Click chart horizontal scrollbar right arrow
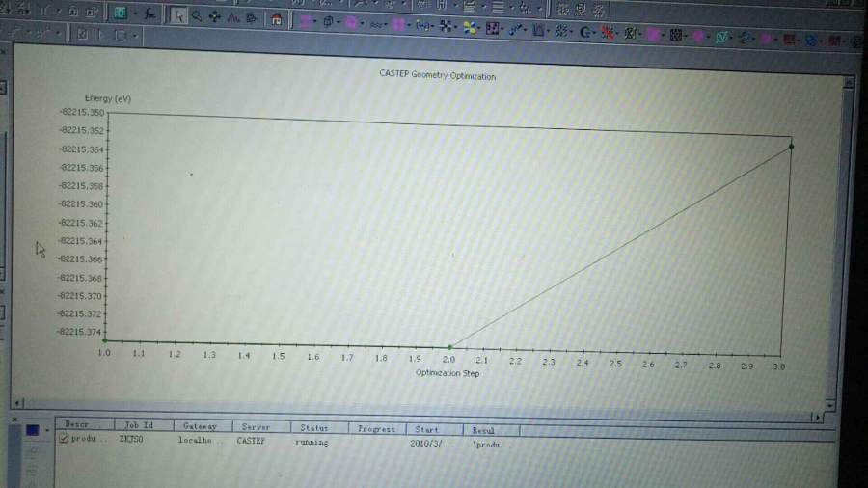 tap(818, 418)
